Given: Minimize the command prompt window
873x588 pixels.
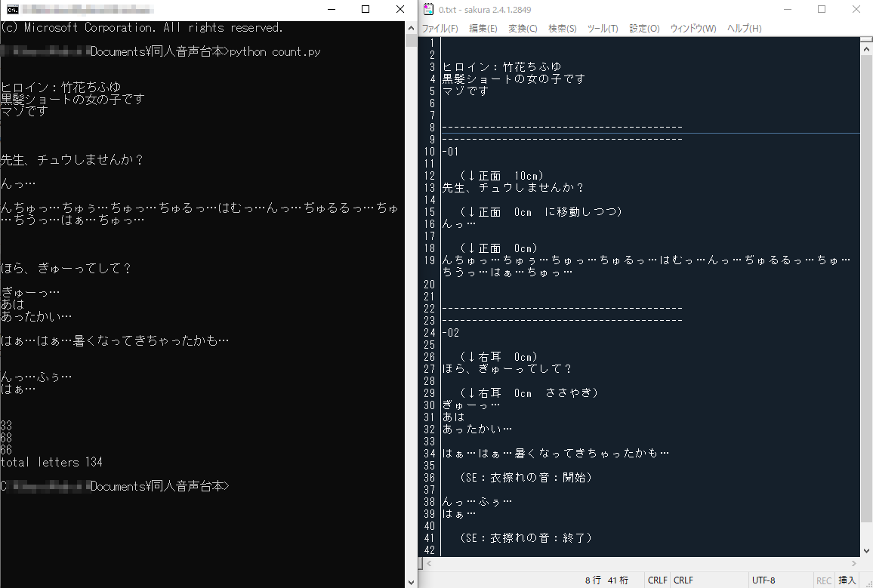Looking at the screenshot, I should [x=332, y=10].
